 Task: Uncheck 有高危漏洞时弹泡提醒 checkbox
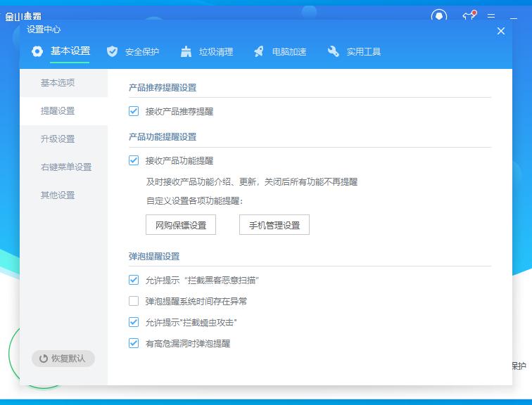(x=134, y=343)
